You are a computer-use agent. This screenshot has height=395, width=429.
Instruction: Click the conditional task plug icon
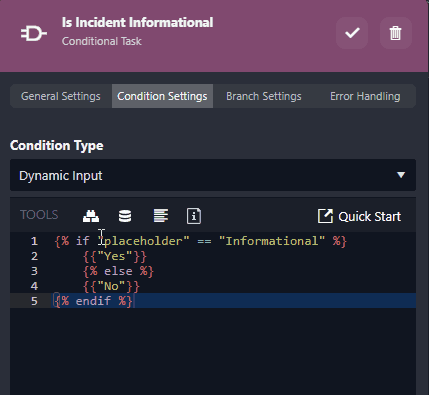[x=34, y=33]
